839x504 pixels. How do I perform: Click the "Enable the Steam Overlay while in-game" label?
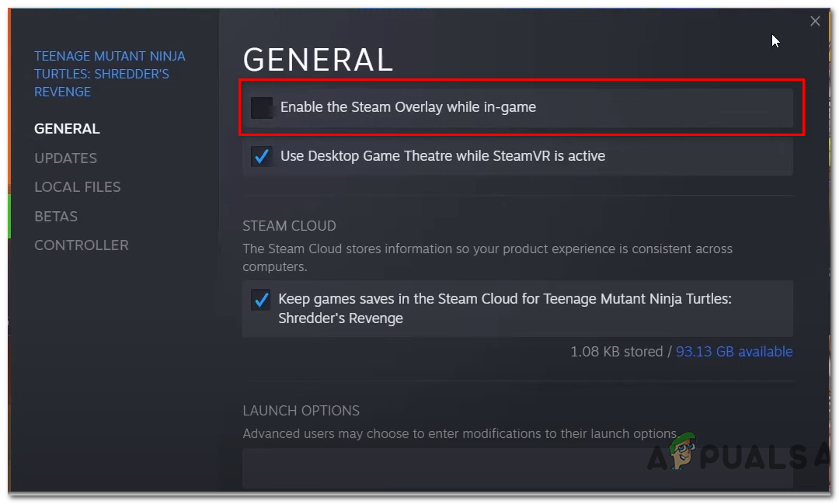(x=408, y=107)
